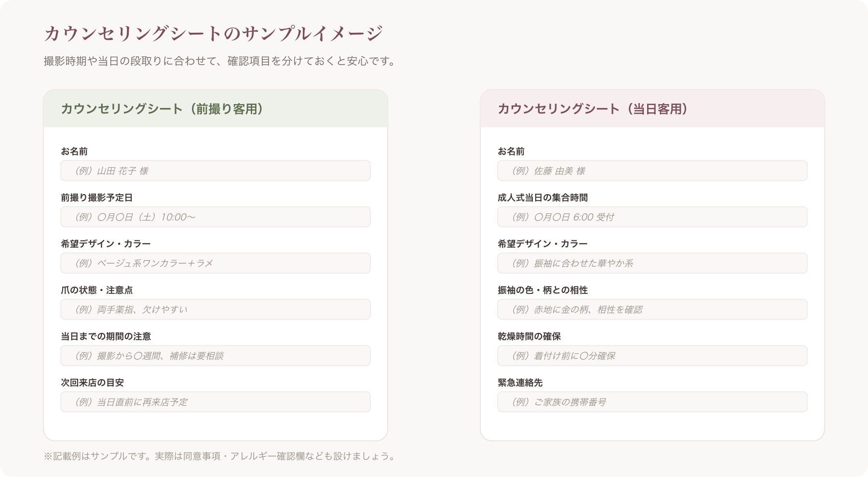Click the カウンセリングシートのサンプルイメージ heading
Image resolution: width=868 pixels, height=477 pixels.
coord(213,34)
